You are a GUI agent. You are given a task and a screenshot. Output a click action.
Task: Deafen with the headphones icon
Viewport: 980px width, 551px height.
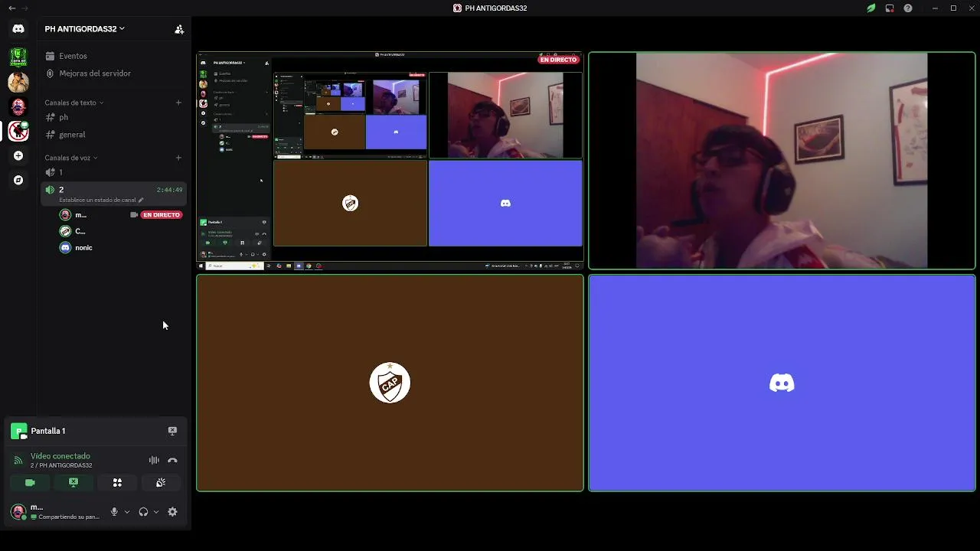pyautogui.click(x=143, y=512)
